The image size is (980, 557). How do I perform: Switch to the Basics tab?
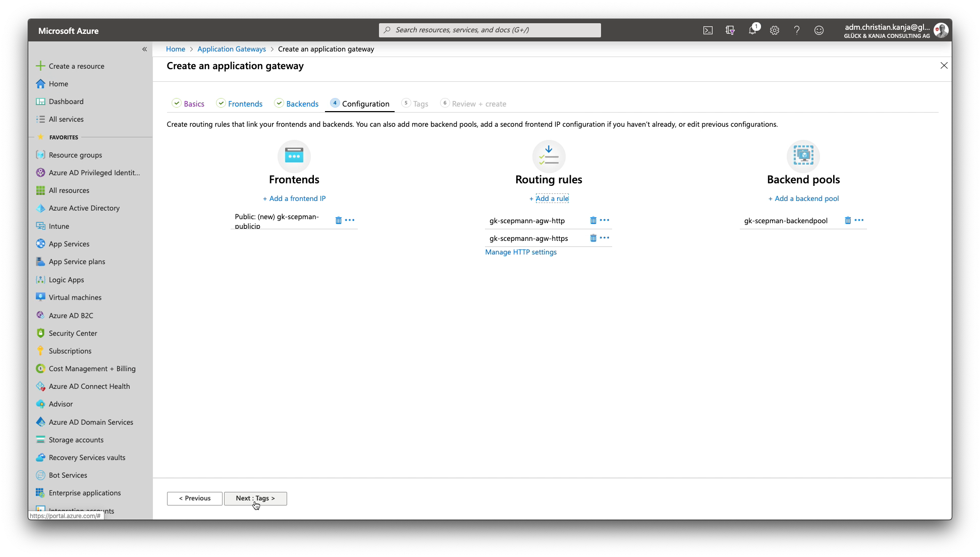coord(188,104)
